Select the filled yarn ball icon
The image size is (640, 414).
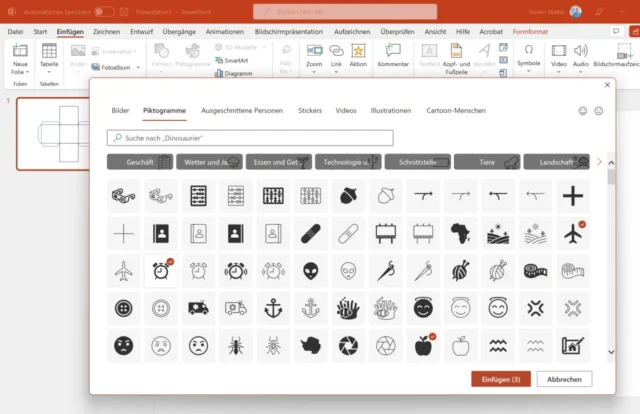[460, 271]
